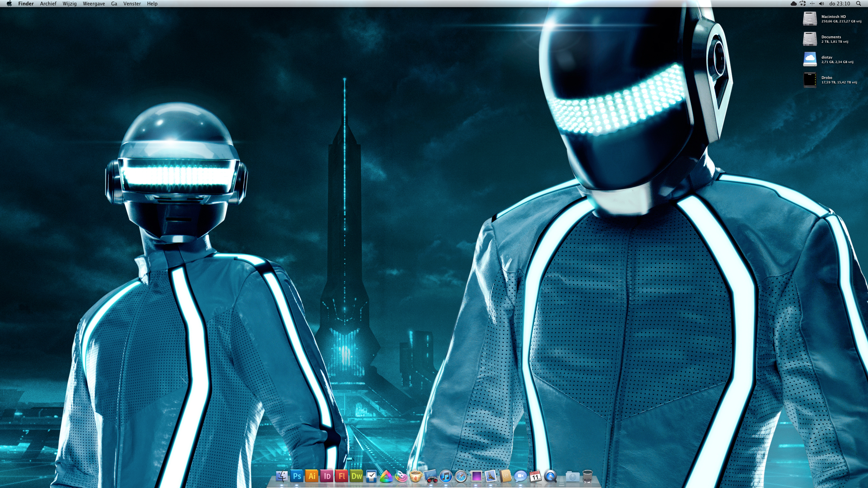Screen dimensions: 868x488
Task: Select the Macintosh HD drive icon
Action: [x=810, y=19]
